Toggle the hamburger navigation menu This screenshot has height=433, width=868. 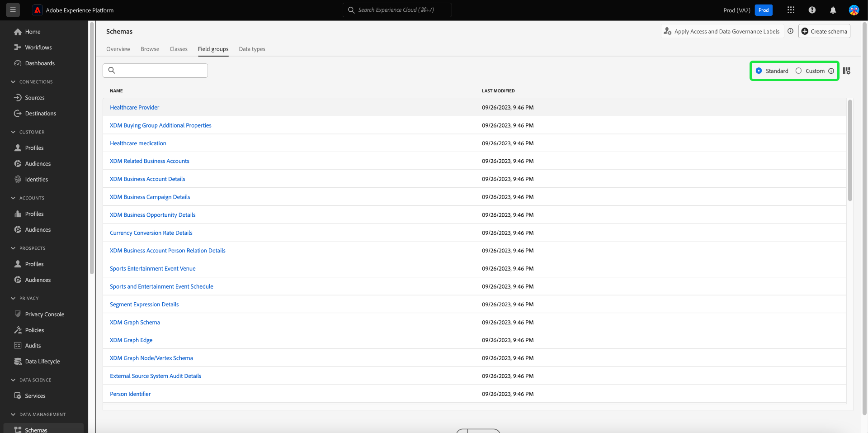pyautogui.click(x=13, y=10)
